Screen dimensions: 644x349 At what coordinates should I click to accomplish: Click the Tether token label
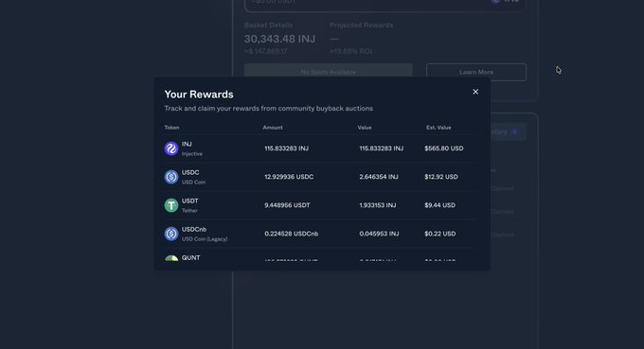click(x=189, y=211)
